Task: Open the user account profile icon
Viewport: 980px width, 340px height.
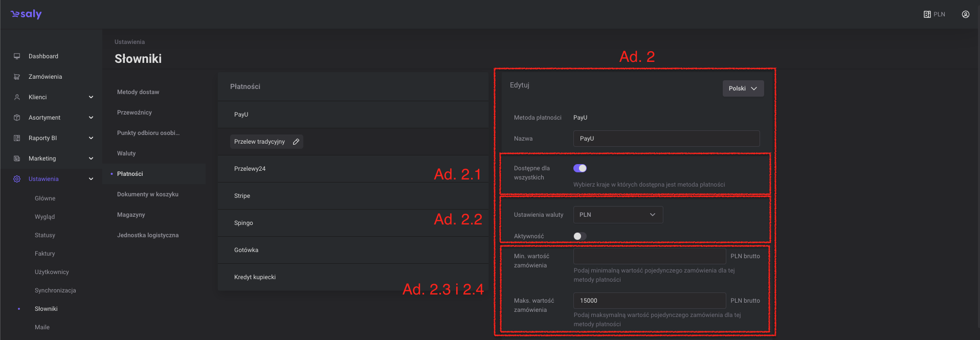Action: point(965,14)
